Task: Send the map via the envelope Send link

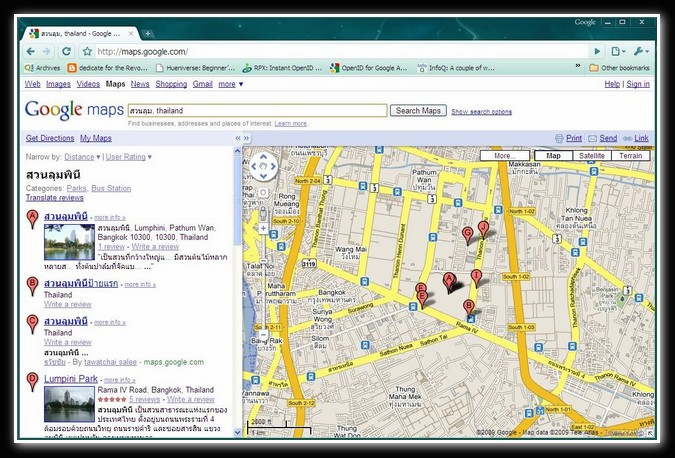Action: click(x=602, y=138)
